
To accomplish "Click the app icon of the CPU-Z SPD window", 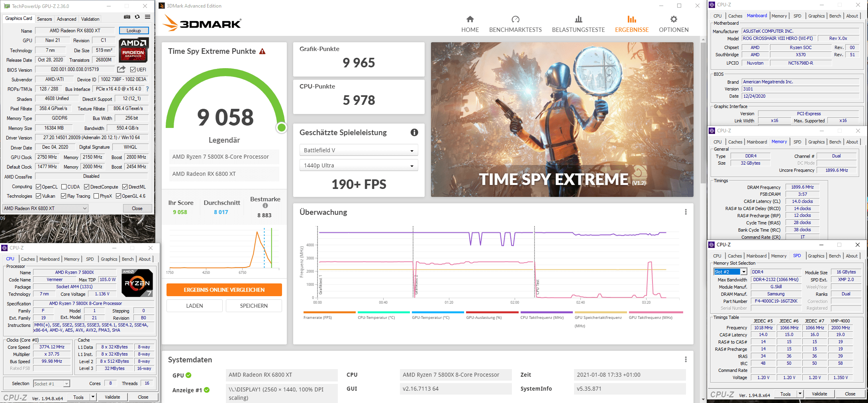I will tap(712, 245).
